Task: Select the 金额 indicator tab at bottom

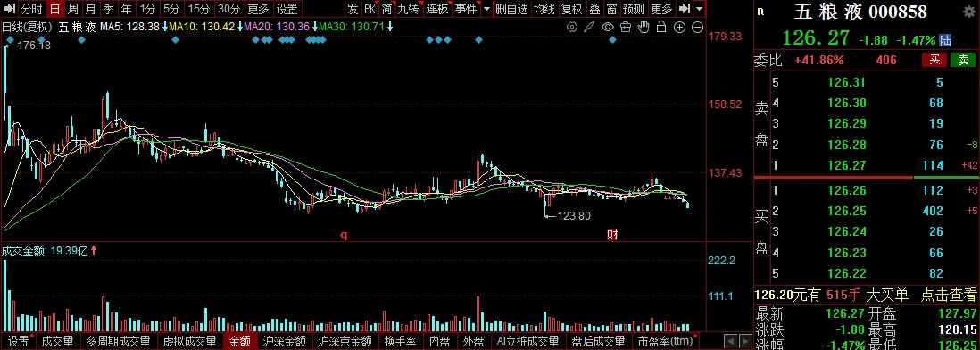Action: (x=239, y=341)
